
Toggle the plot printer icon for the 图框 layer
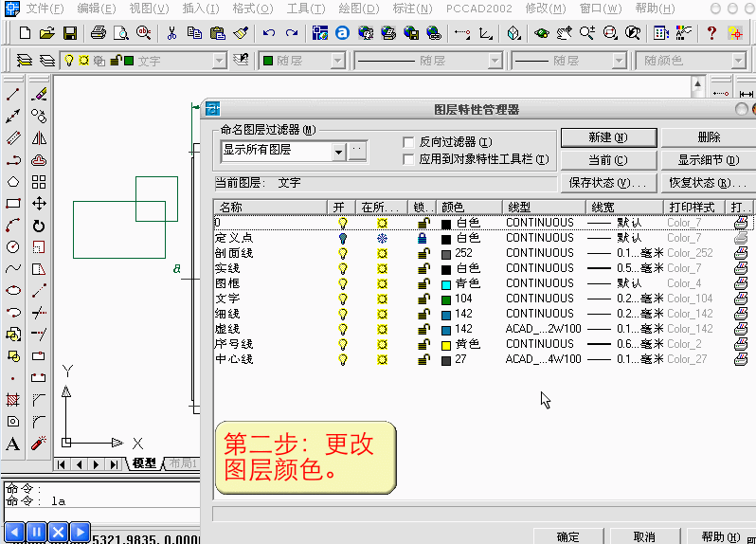click(x=741, y=283)
